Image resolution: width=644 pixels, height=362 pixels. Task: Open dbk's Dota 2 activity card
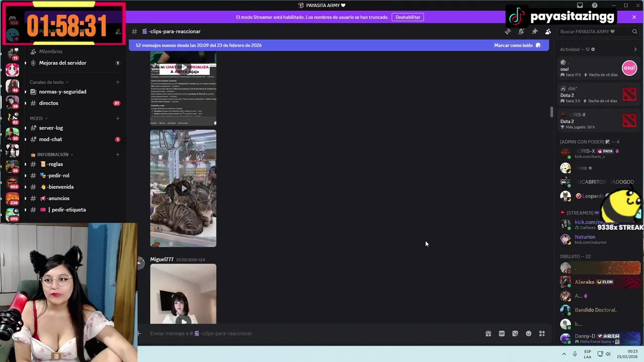coord(599,95)
